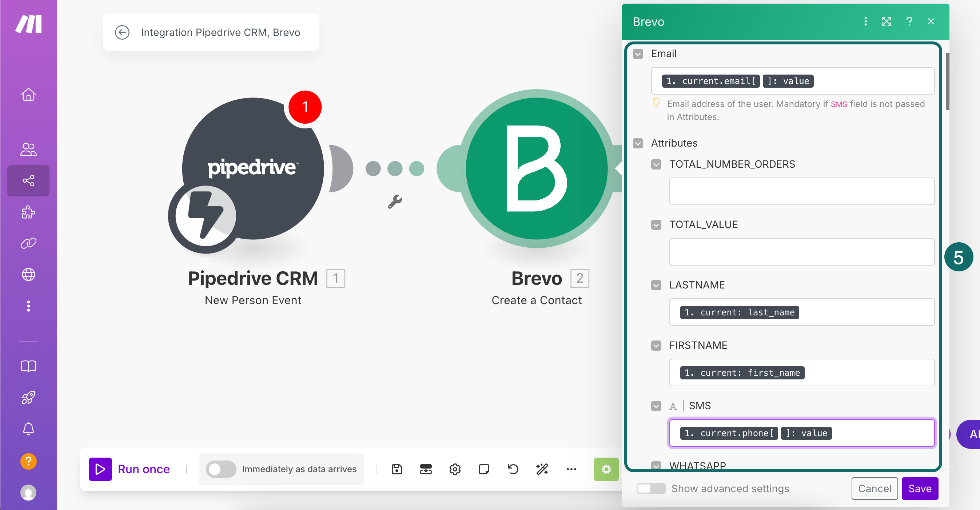Viewport: 980px width, 510px height.
Task: Open the Notifications bell icon
Action: click(28, 429)
